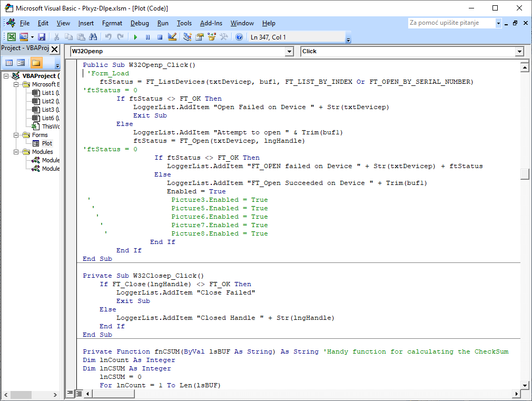This screenshot has height=401, width=532.
Task: Click code window vertical scrollbar thumb
Action: [525, 174]
